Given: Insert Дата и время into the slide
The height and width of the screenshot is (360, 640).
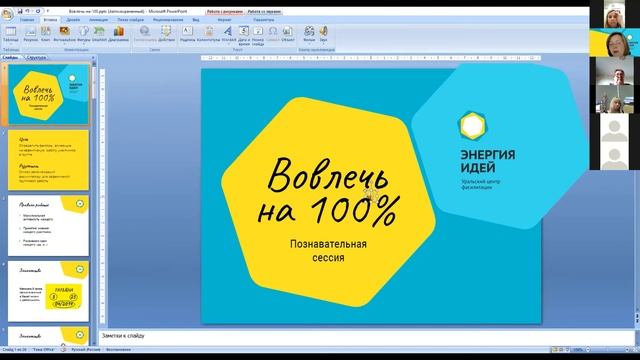Looking at the screenshot, I should pos(244,36).
